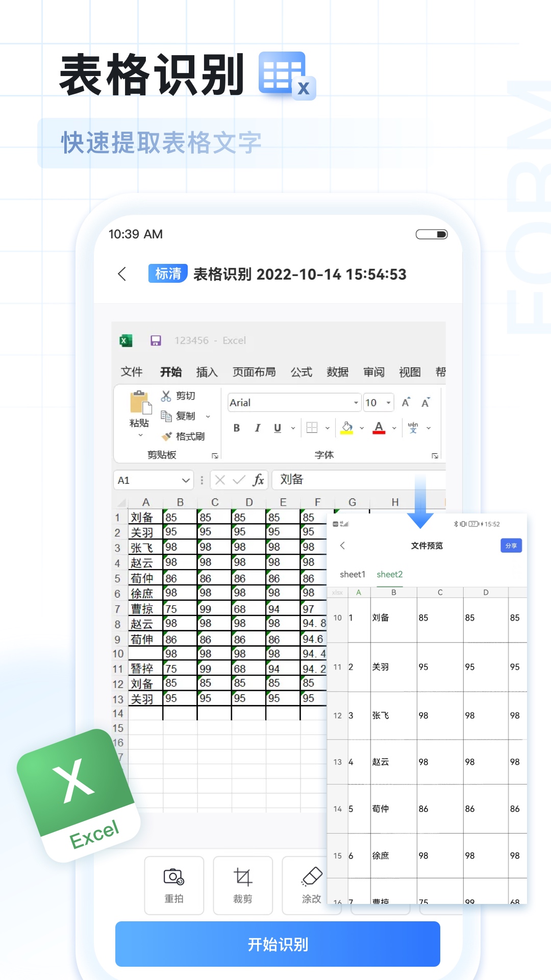551x980 pixels.
Task: Click back arrow in 文件预览 panel
Action: point(342,546)
